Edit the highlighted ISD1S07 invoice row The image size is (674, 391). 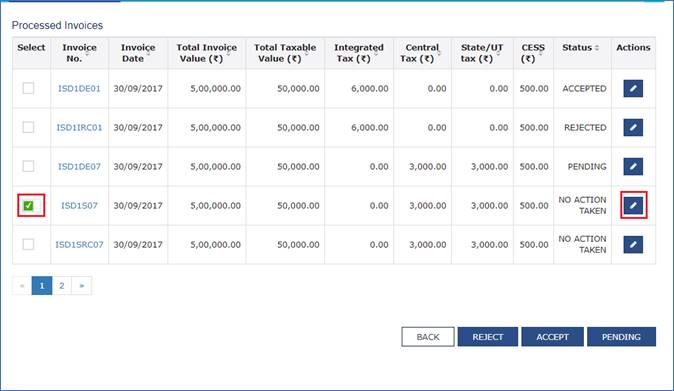pyautogui.click(x=633, y=205)
